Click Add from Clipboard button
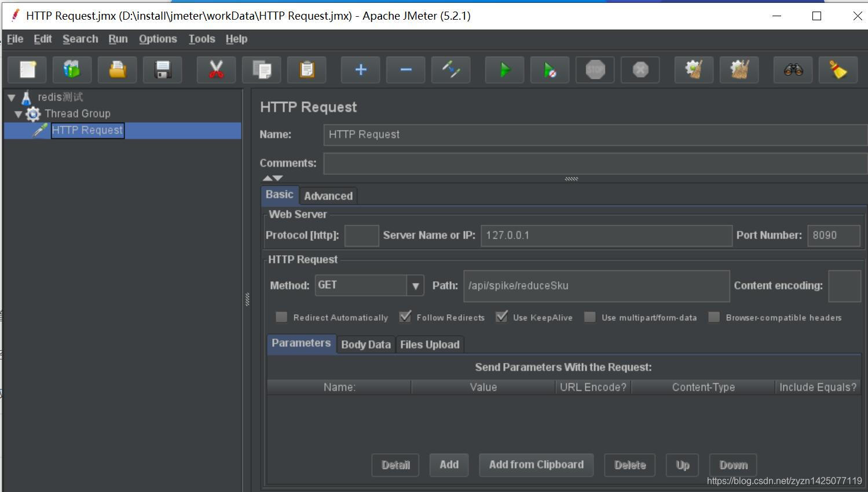 536,465
